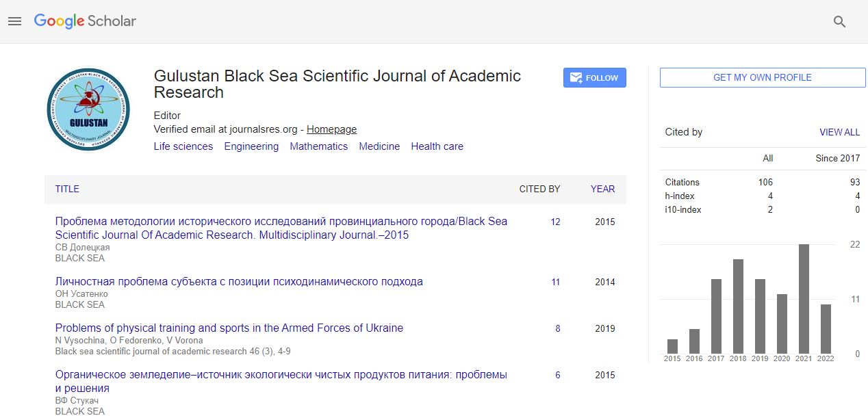Select the Mathematics interest tag
Screen dimensions: 868x420
[x=318, y=146]
